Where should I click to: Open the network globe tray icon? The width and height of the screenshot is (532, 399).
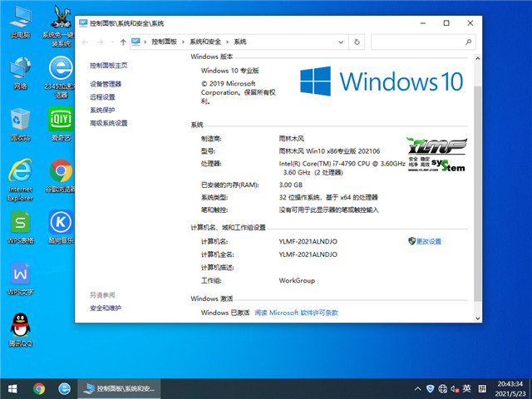point(442,389)
